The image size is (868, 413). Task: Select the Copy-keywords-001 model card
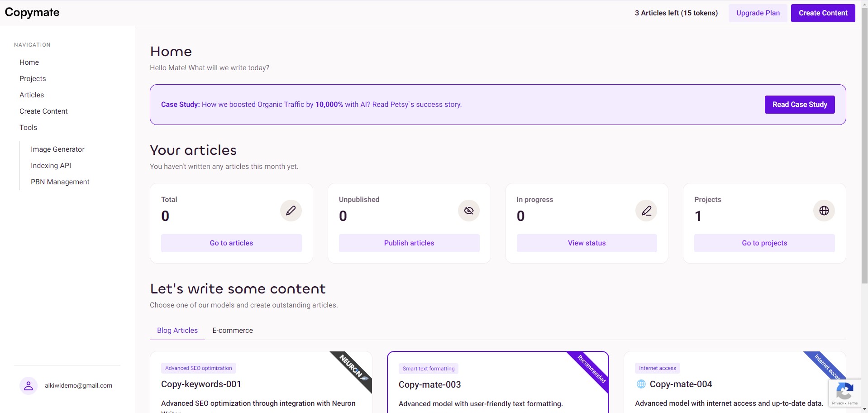261,382
